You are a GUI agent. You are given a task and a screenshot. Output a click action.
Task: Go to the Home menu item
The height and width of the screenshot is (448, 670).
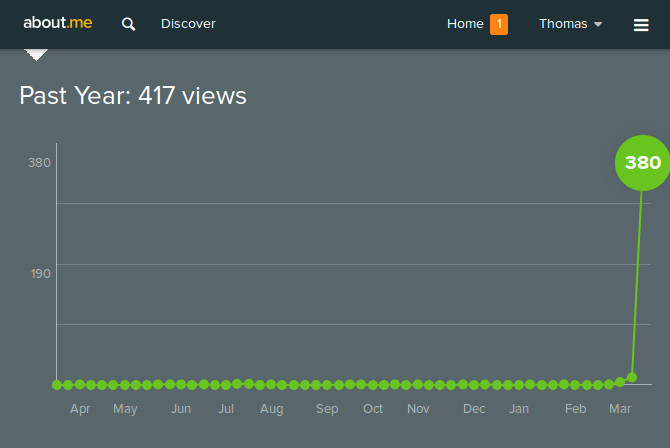(465, 24)
